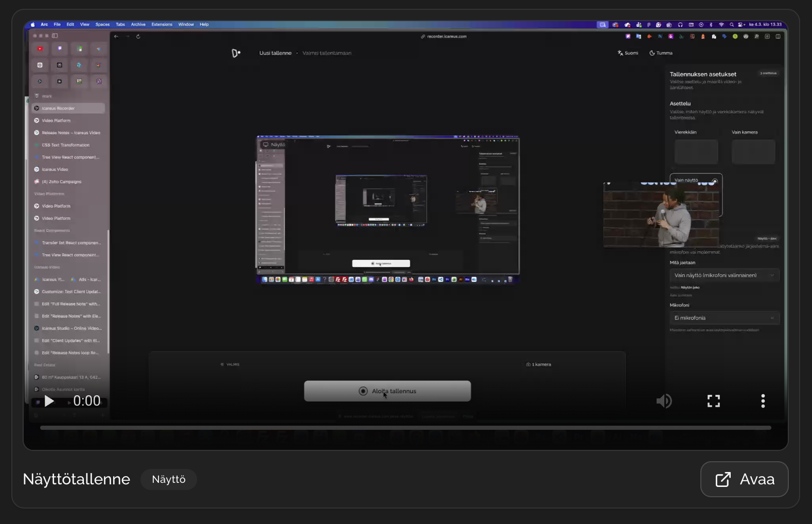
Task: Open the YouTube pinned icon in sidebar
Action: [x=40, y=49]
